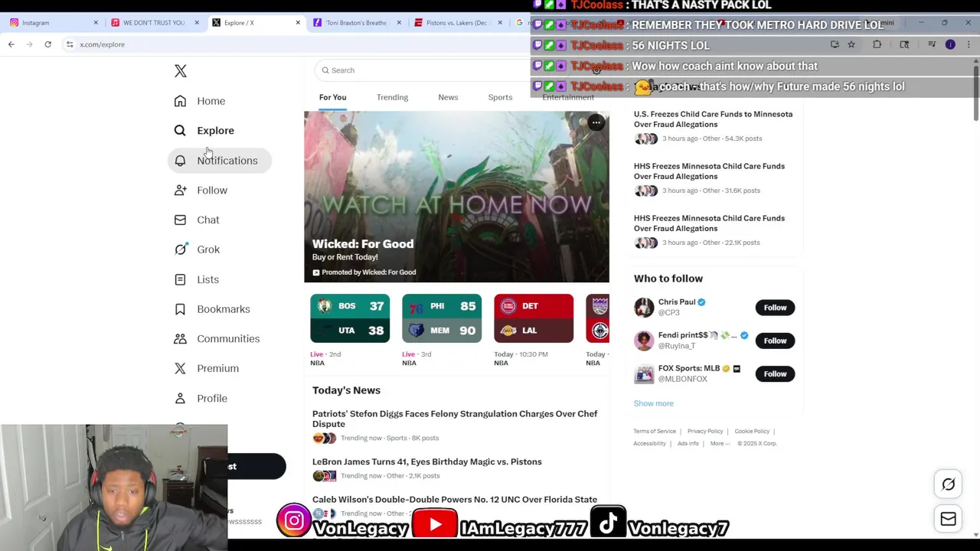The width and height of the screenshot is (980, 551).
Task: Open the Accessibility footer link
Action: pos(649,444)
